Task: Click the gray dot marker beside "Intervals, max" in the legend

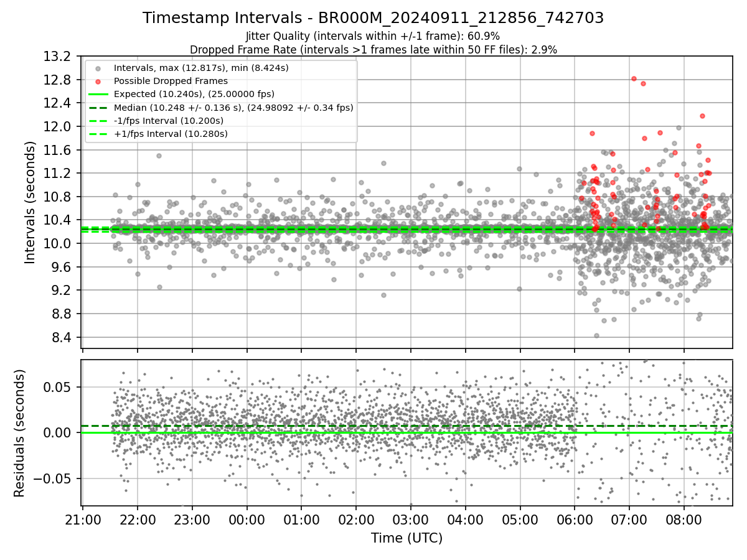Action: coord(99,68)
